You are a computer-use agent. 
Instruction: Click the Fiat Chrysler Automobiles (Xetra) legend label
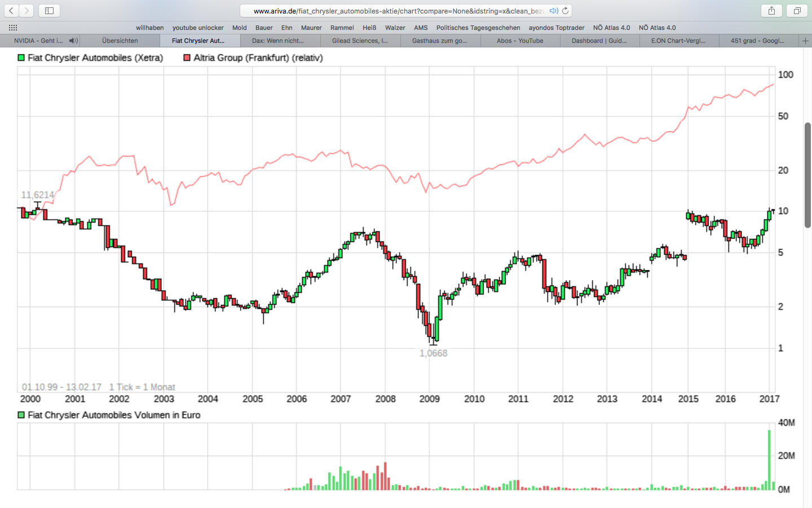click(95, 58)
